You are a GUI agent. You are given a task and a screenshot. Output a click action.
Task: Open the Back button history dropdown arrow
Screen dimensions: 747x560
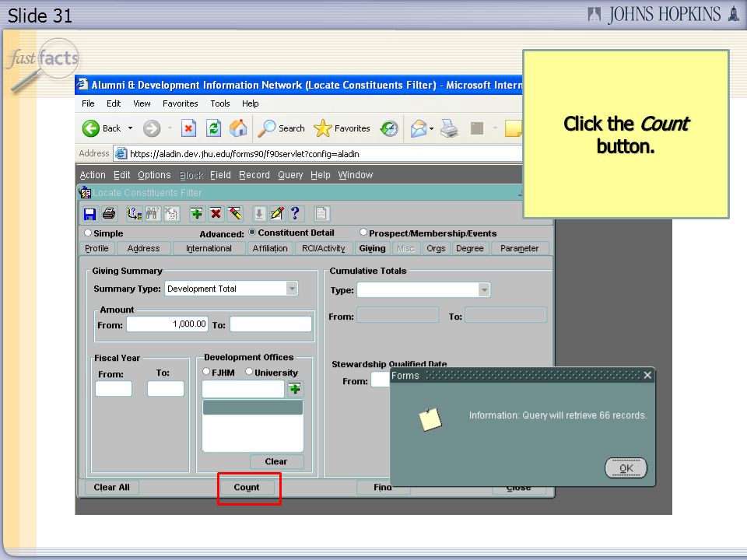[130, 128]
